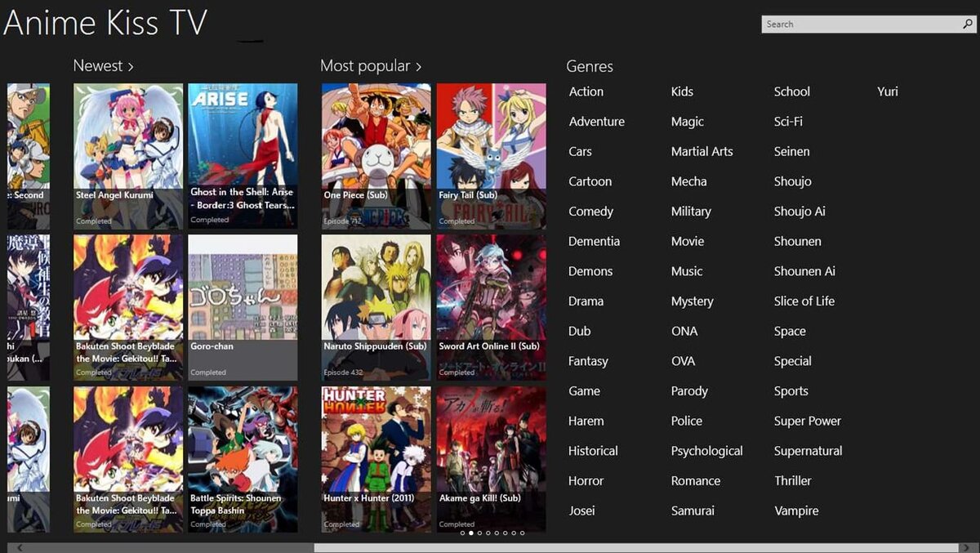Image resolution: width=980 pixels, height=553 pixels.
Task: Select the School genre
Action: click(x=792, y=91)
